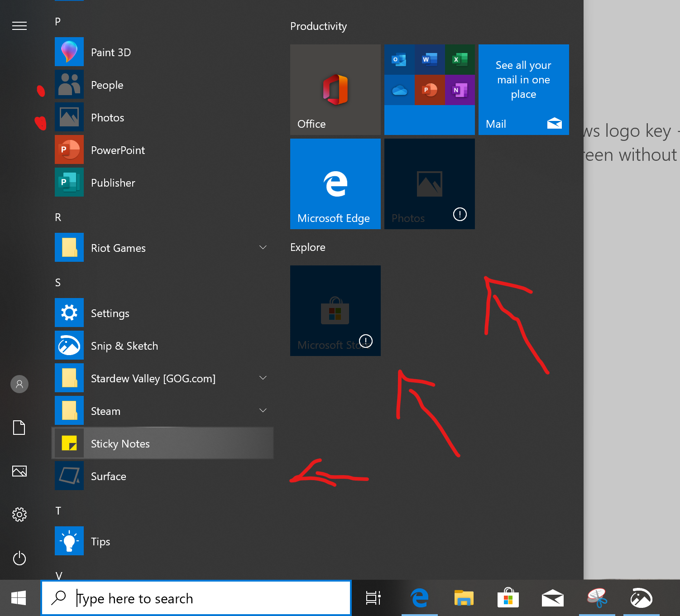680x616 pixels.
Task: Open the OneDrive icon in Office tile group
Action: pos(399,90)
